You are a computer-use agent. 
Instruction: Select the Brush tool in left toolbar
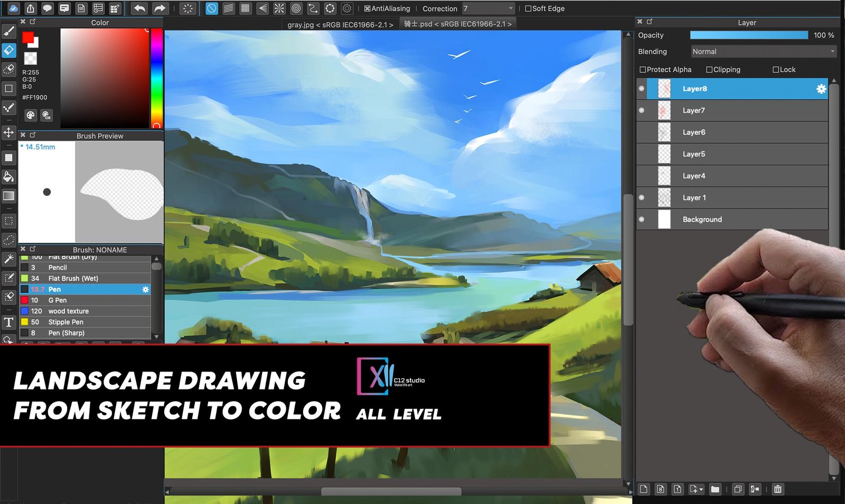point(9,31)
